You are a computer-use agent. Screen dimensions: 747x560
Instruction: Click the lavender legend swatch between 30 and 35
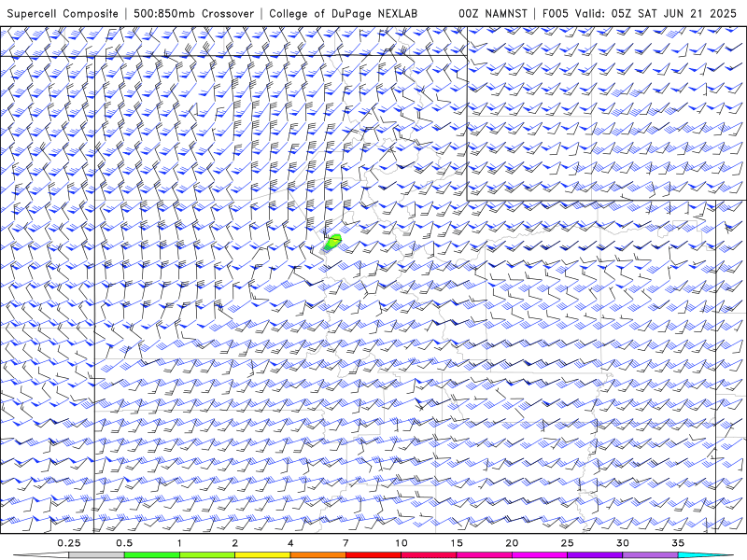[x=650, y=555]
